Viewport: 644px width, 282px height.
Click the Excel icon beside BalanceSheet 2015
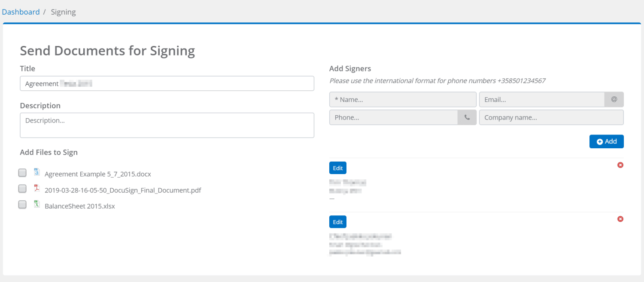pyautogui.click(x=36, y=204)
